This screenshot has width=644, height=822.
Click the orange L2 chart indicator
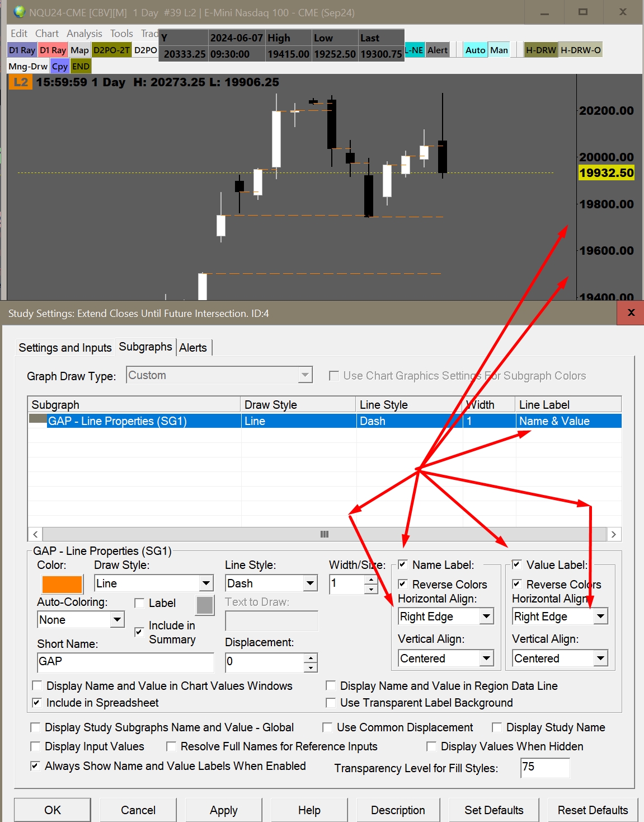click(x=21, y=82)
